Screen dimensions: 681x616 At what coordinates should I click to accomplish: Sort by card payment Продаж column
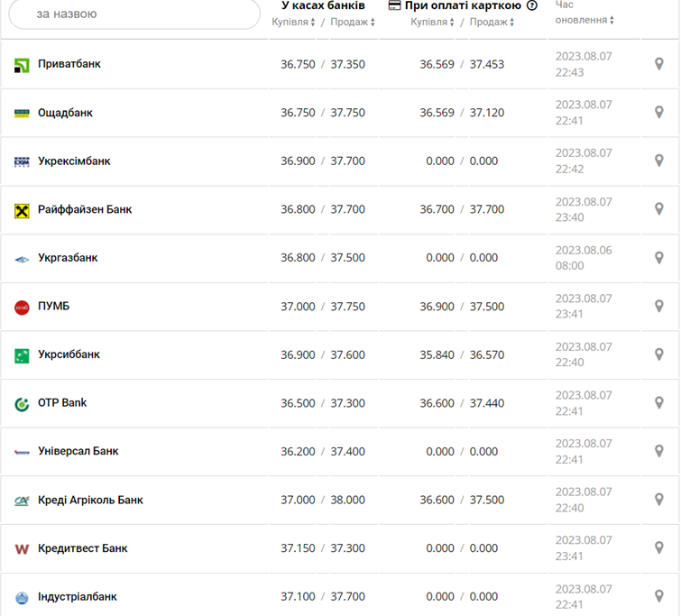click(x=492, y=22)
